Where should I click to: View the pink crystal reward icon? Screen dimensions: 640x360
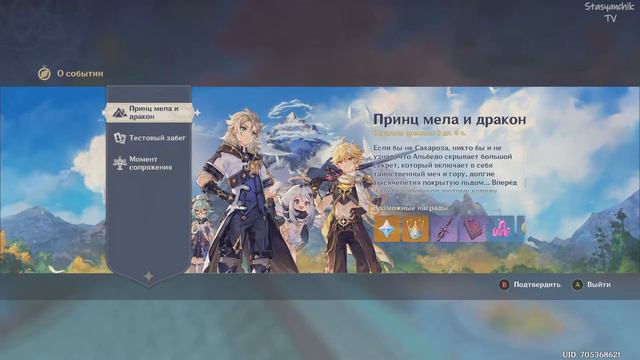pos(502,229)
